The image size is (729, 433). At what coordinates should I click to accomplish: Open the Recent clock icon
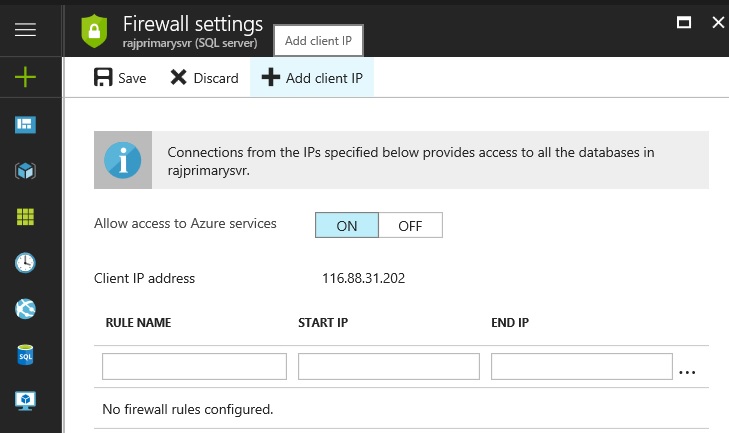pos(26,263)
